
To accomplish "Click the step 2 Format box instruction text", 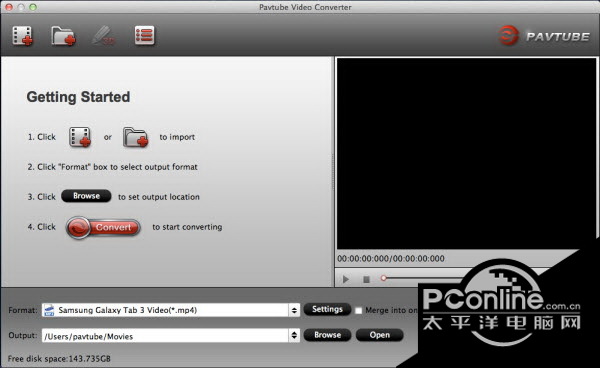I will pyautogui.click(x=112, y=167).
